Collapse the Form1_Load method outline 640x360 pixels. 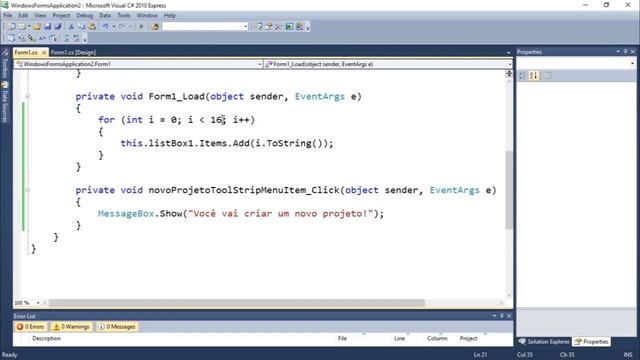point(28,97)
